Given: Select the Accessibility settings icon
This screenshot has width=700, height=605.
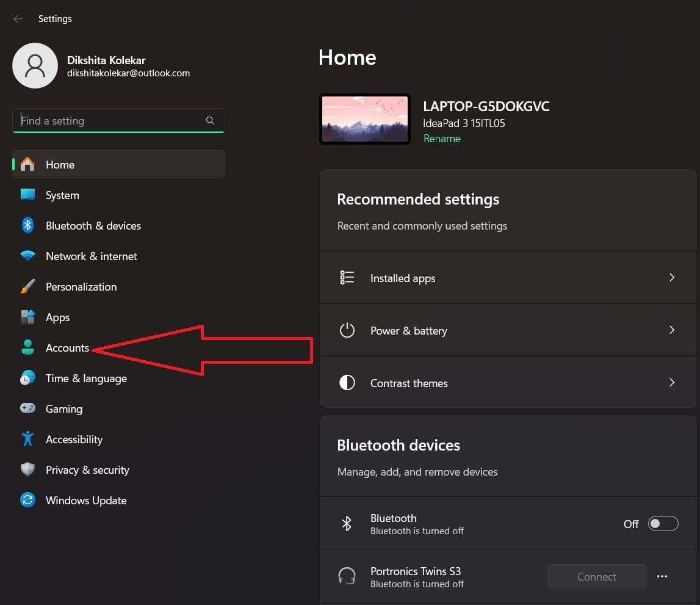Looking at the screenshot, I should point(28,439).
